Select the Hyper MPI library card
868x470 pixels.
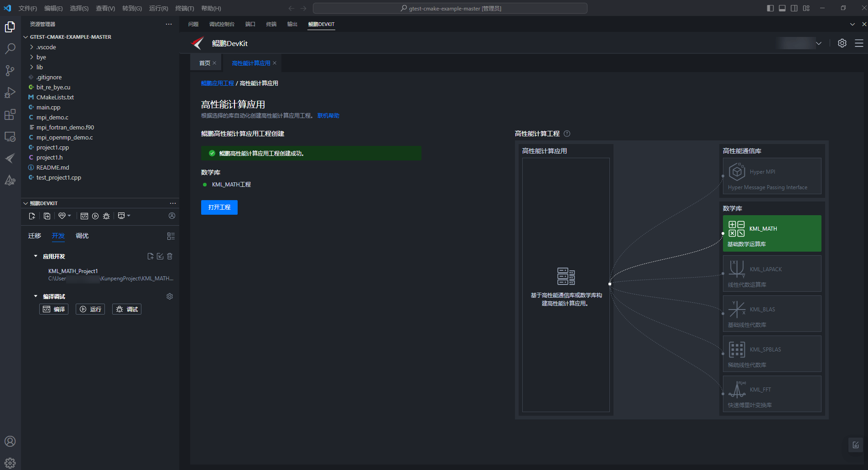pyautogui.click(x=772, y=176)
